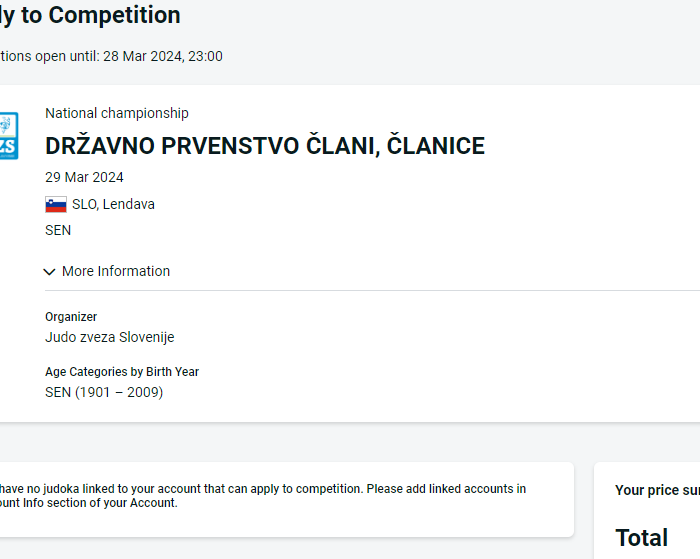The image size is (700, 559).
Task: Click the divider line below More Information
Action: pos(370,291)
